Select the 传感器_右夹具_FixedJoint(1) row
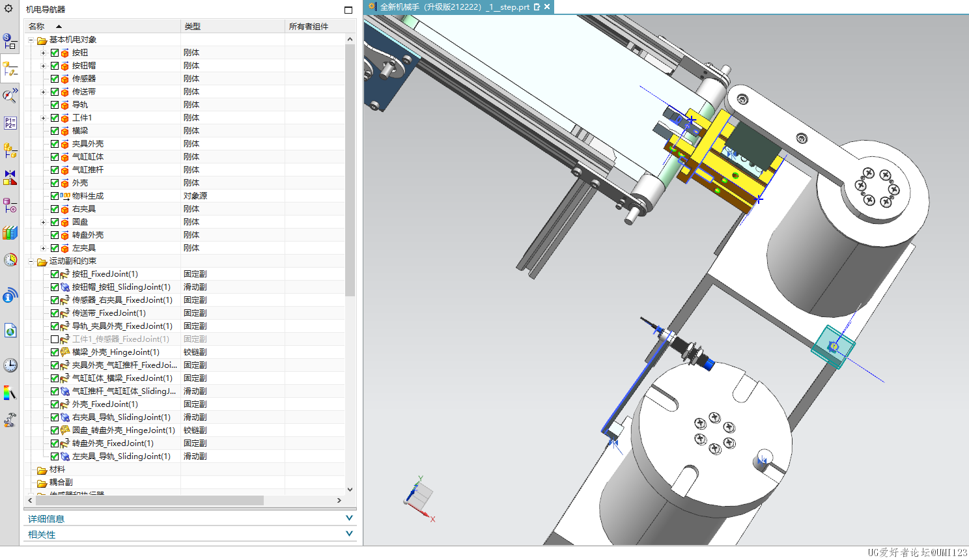 click(x=184, y=300)
